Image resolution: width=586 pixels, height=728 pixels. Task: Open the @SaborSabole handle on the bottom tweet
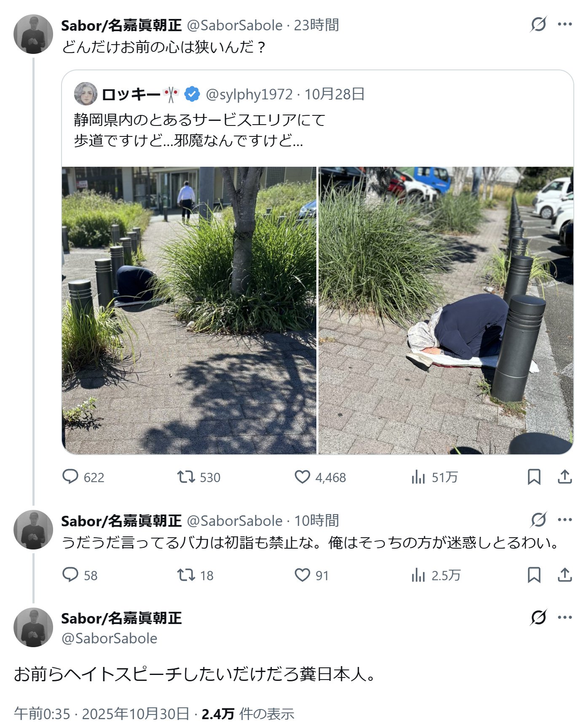109,638
